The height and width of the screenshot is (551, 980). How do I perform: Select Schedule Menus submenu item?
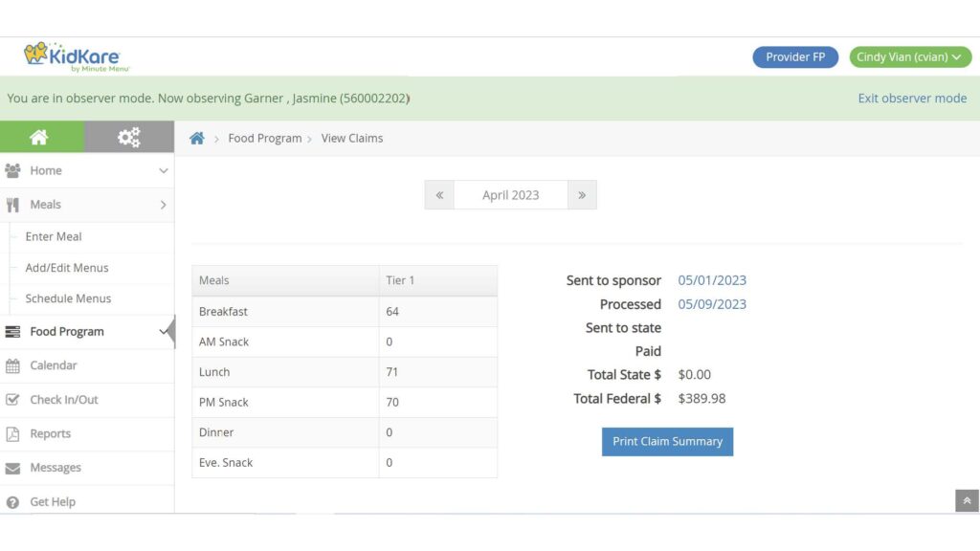68,298
